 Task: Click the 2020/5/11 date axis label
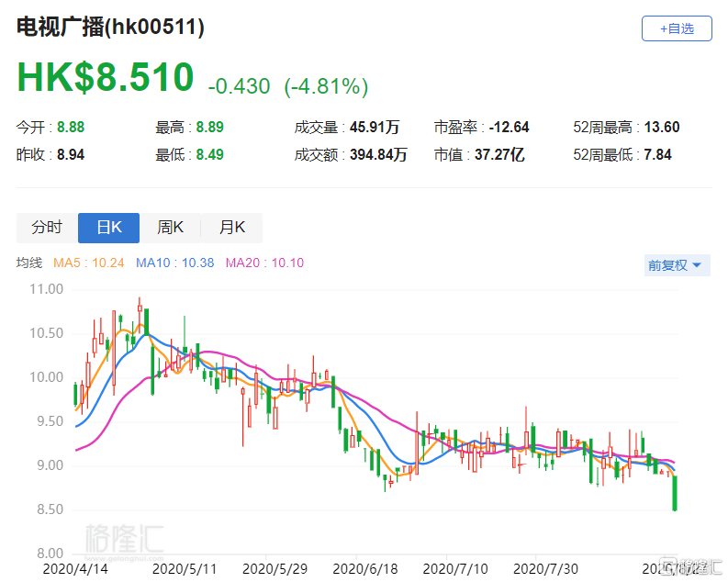point(185,569)
